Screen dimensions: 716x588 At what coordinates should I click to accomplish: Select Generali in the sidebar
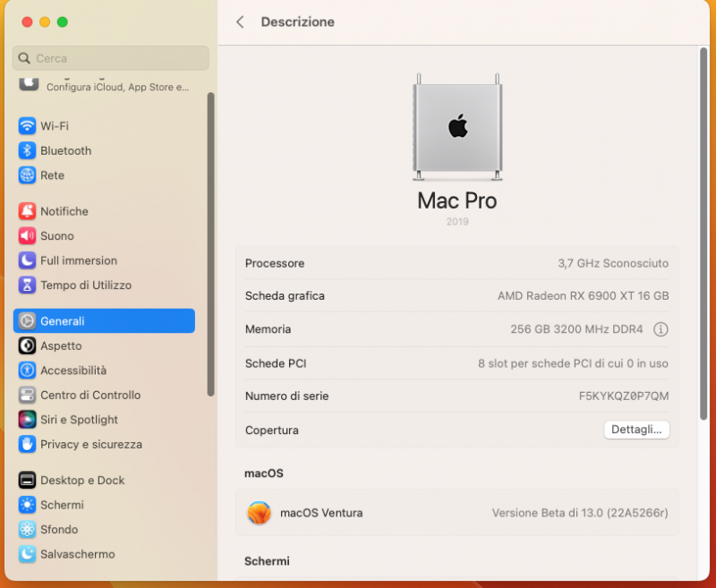coord(104,321)
